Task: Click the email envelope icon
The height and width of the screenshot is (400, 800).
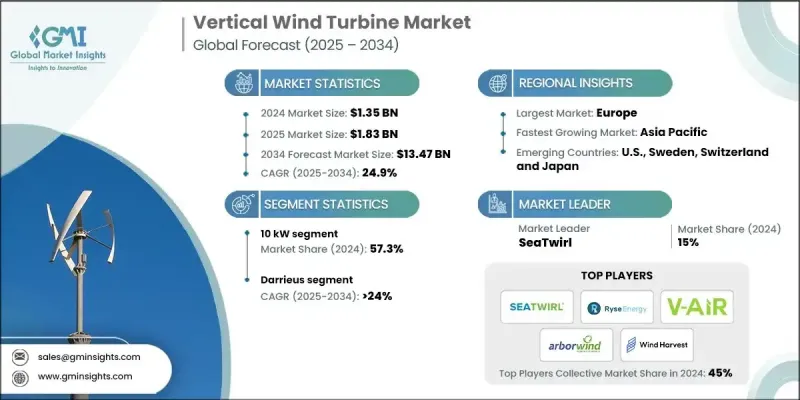Action: pos(22,356)
